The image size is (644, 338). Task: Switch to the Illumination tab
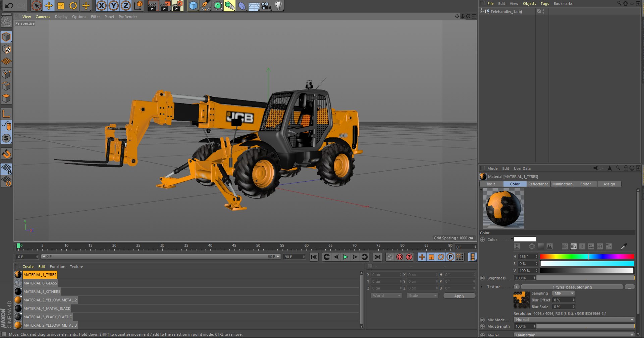[562, 184]
